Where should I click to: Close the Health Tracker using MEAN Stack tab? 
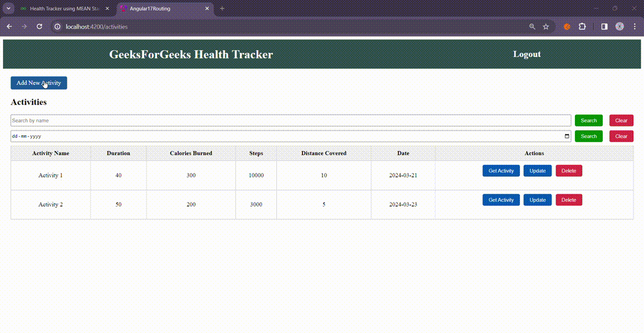coord(107,8)
